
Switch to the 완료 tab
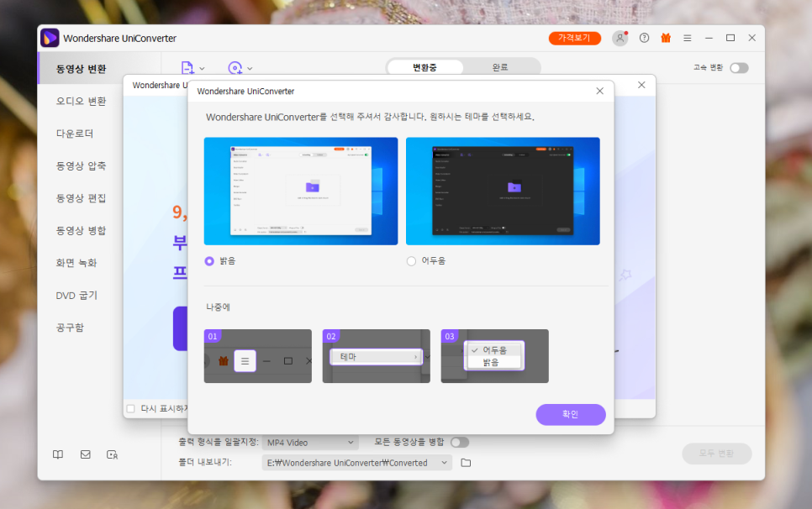click(500, 67)
